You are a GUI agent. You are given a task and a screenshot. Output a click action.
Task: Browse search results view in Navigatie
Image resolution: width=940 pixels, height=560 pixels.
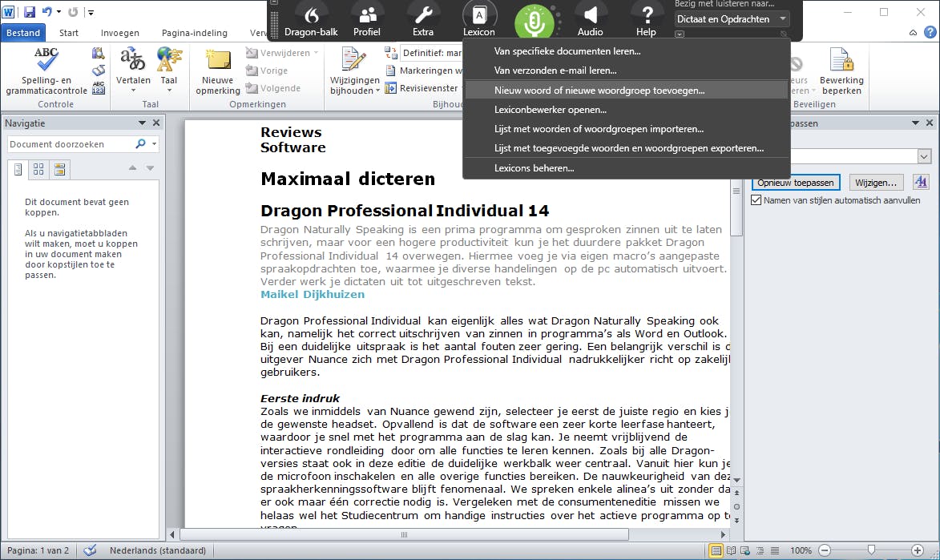pyautogui.click(x=59, y=170)
